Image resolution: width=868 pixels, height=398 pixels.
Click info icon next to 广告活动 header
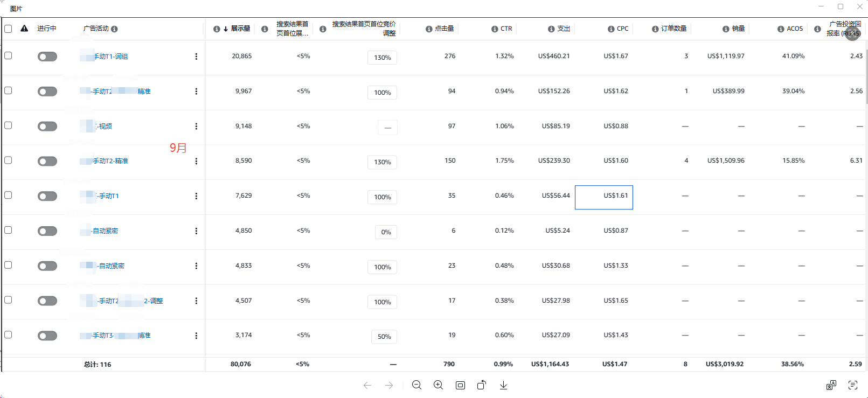[x=114, y=29]
